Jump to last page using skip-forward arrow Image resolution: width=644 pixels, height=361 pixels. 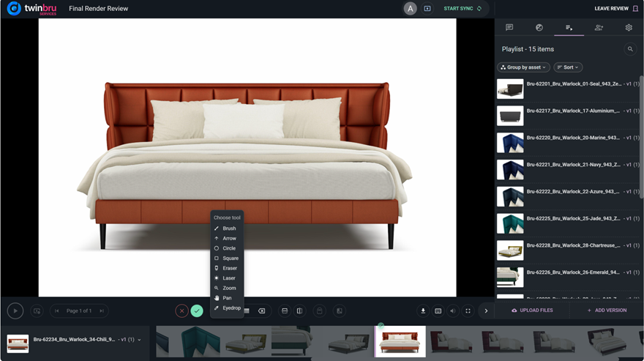[102, 310]
